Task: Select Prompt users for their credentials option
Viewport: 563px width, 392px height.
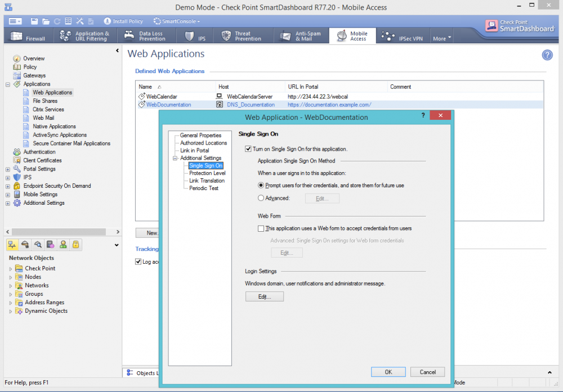Action: pos(261,186)
